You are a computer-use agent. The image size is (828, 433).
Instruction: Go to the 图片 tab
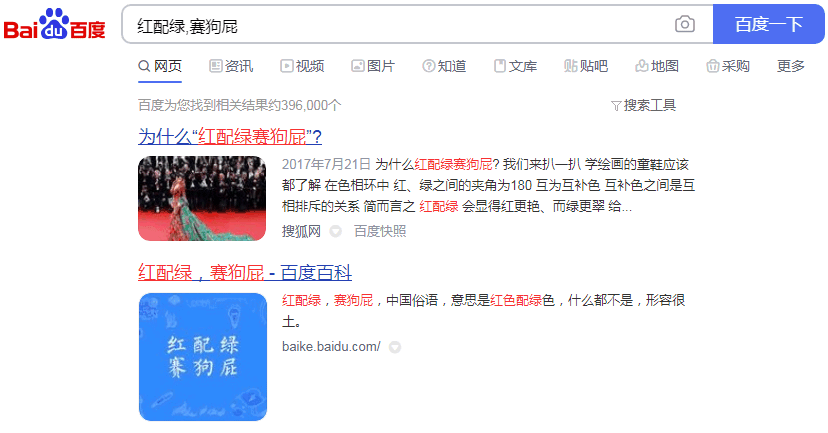tap(373, 66)
